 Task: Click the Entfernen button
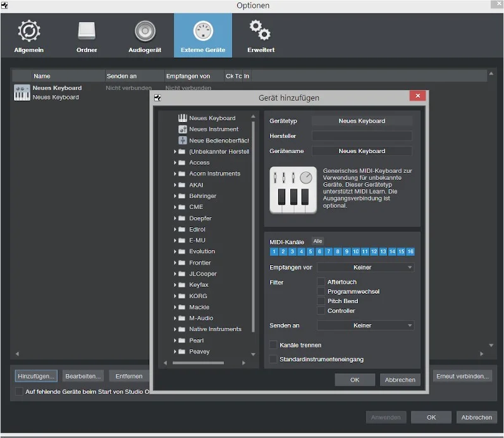[x=129, y=376]
